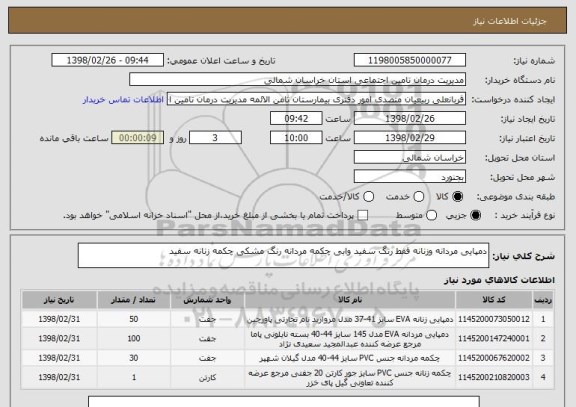Select the کالا radio button
The height and width of the screenshot is (407, 576).
tap(457, 197)
